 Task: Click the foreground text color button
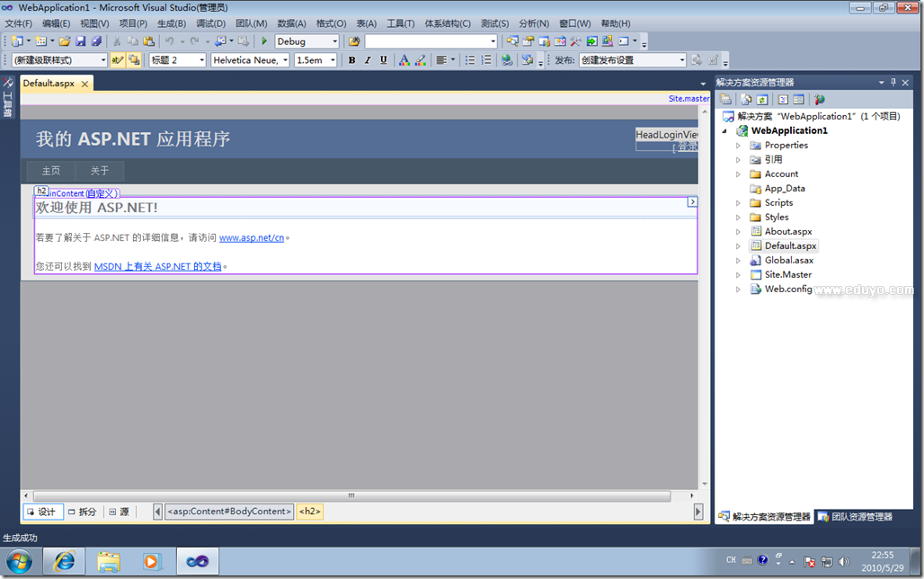point(404,60)
